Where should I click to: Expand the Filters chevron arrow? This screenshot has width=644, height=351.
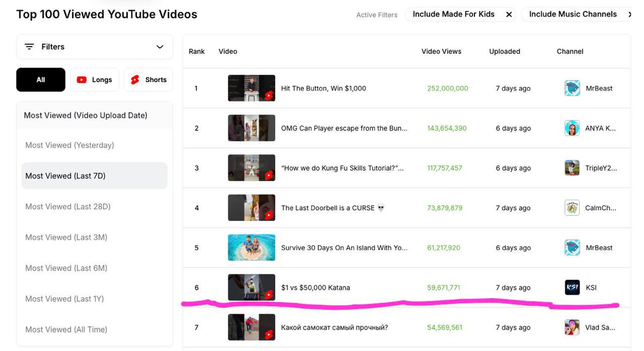click(x=160, y=47)
